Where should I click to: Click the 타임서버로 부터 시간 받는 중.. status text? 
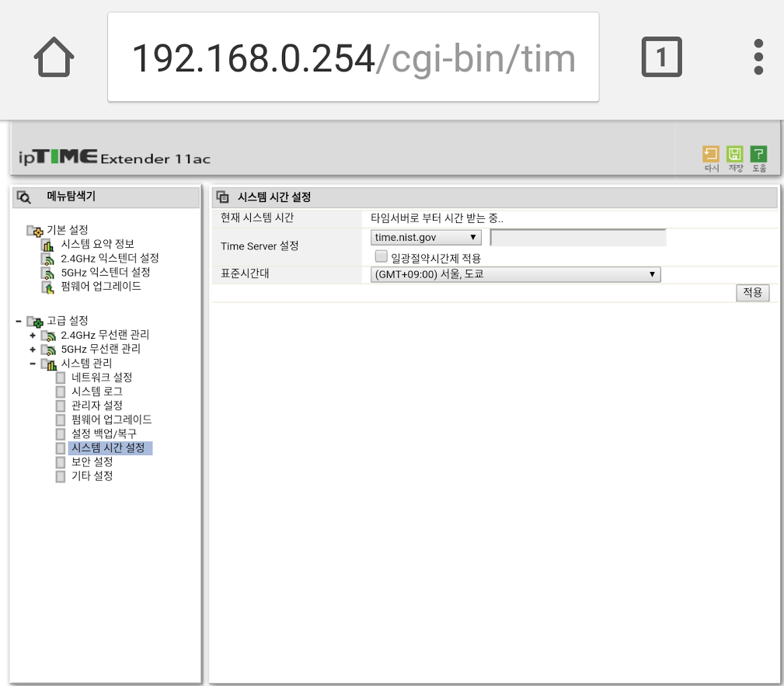pyautogui.click(x=437, y=218)
